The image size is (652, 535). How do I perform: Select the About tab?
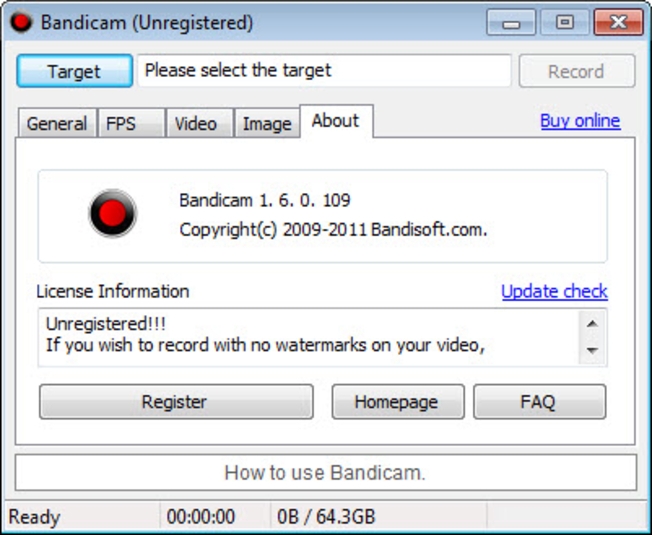pyautogui.click(x=335, y=121)
